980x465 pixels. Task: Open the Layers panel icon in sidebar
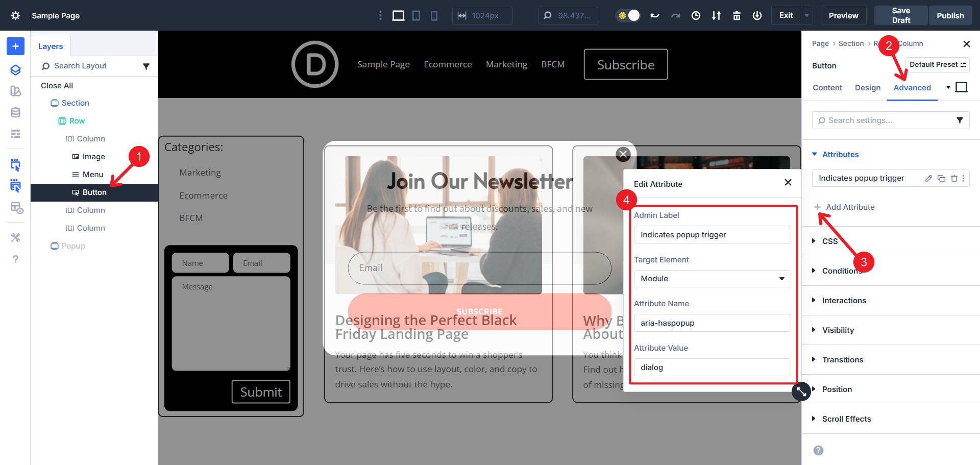(x=15, y=70)
